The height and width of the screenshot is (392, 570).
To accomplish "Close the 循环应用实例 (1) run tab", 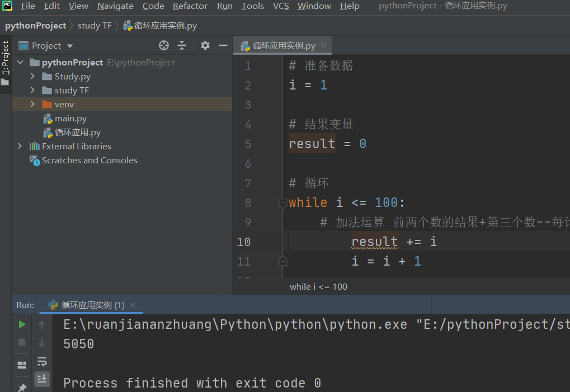I will [x=133, y=305].
